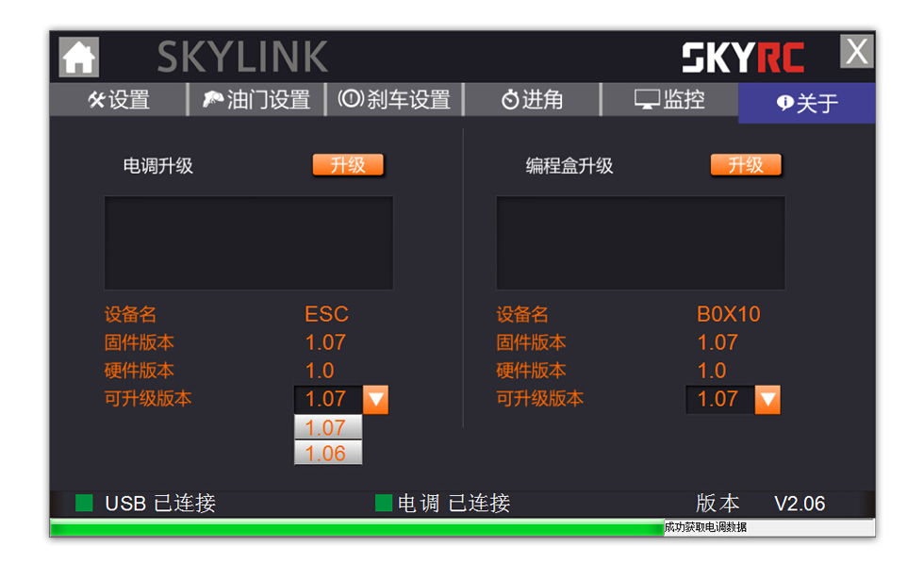Viewport: 924px width, 580px height.
Task: Select the 进角 tab
Action: coord(532,100)
